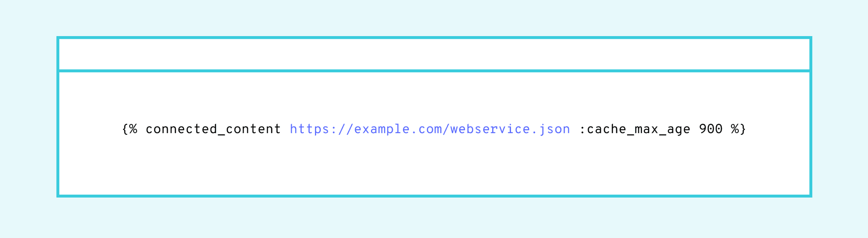Click the https://example.com/webservice.json URL
The width and height of the screenshot is (868, 238).
coord(430,129)
